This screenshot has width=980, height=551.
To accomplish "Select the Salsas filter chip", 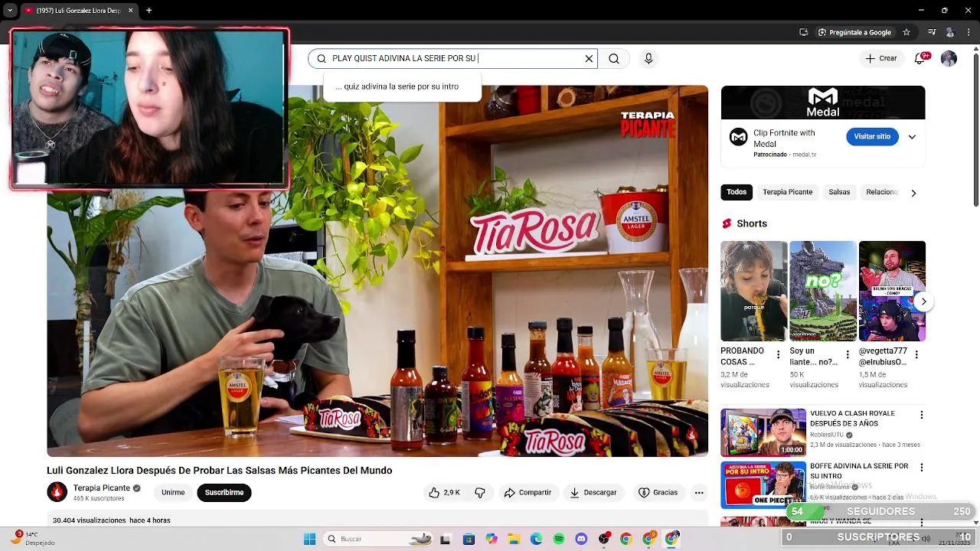I will [839, 192].
